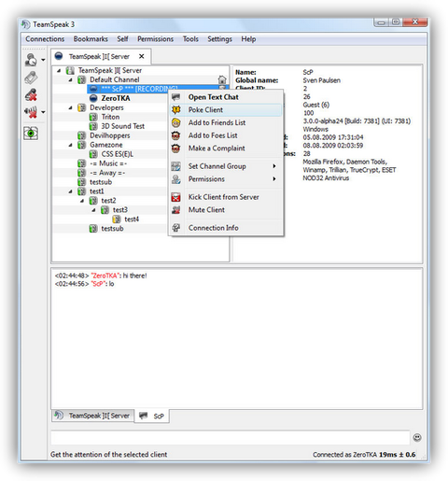Open the emoticon smiley picker

click(417, 437)
